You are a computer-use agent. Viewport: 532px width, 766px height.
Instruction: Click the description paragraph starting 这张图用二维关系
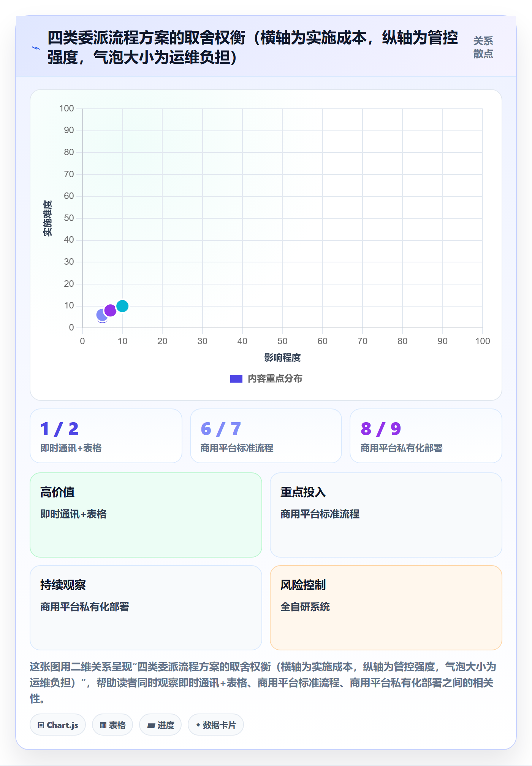(263, 683)
